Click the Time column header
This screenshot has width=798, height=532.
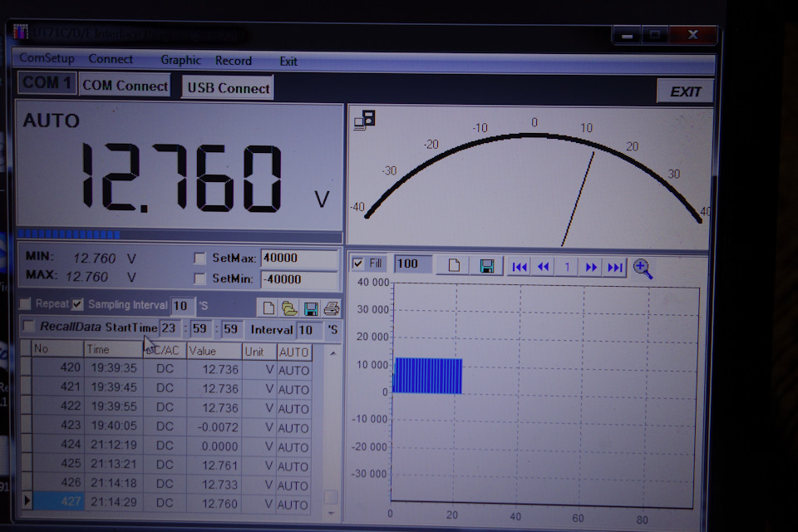114,350
